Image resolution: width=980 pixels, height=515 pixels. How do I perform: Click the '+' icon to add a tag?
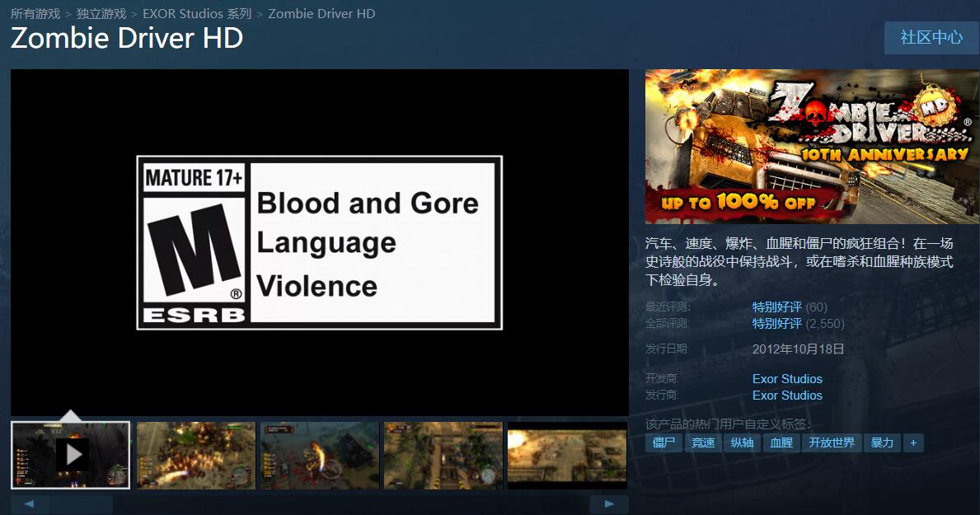(913, 442)
